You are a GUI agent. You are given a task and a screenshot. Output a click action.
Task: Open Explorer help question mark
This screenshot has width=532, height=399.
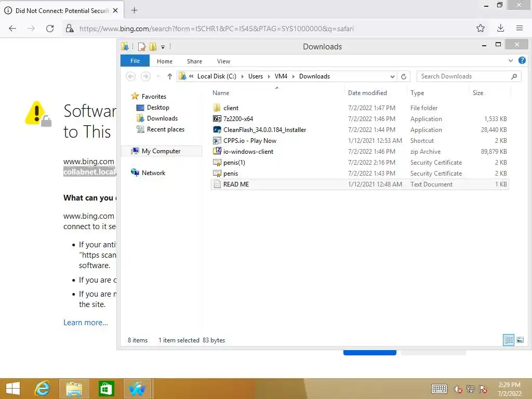coord(522,60)
